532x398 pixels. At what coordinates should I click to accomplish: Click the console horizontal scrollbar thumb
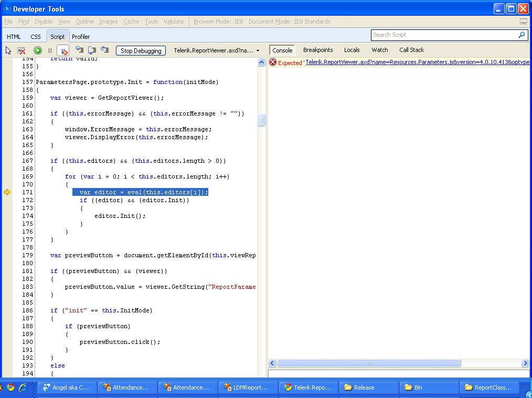click(x=369, y=363)
